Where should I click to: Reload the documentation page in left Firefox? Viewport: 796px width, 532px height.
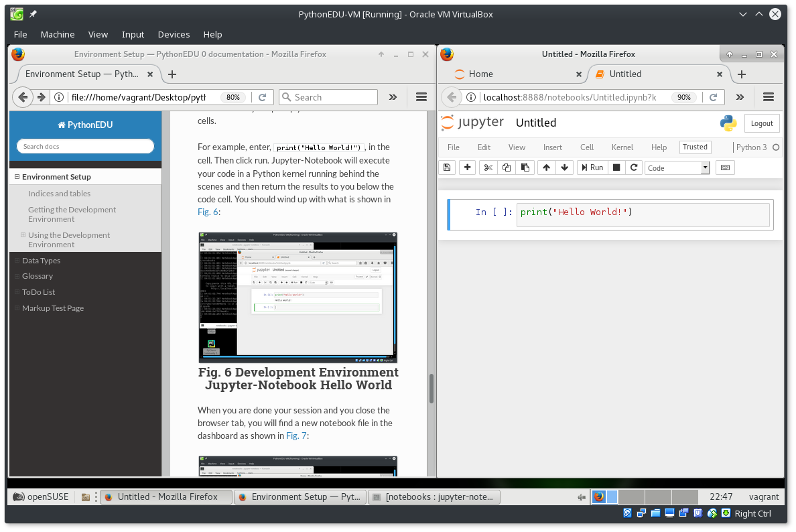(x=263, y=97)
